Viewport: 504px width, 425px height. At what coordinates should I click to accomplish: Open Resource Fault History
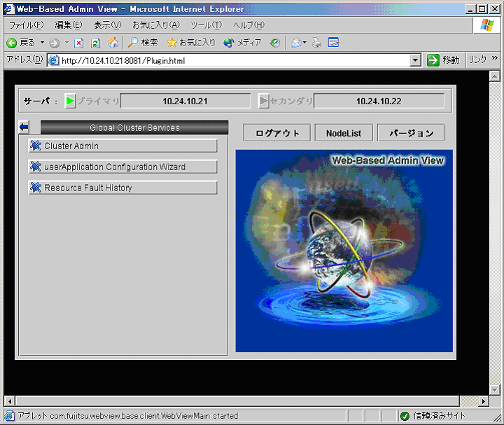point(122,188)
